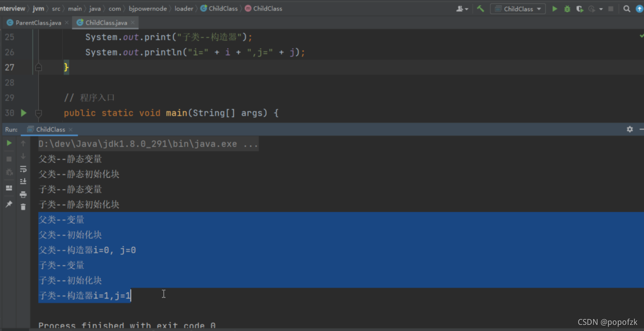Click the println statement on line 26
The width and height of the screenshot is (644, 331).
195,52
